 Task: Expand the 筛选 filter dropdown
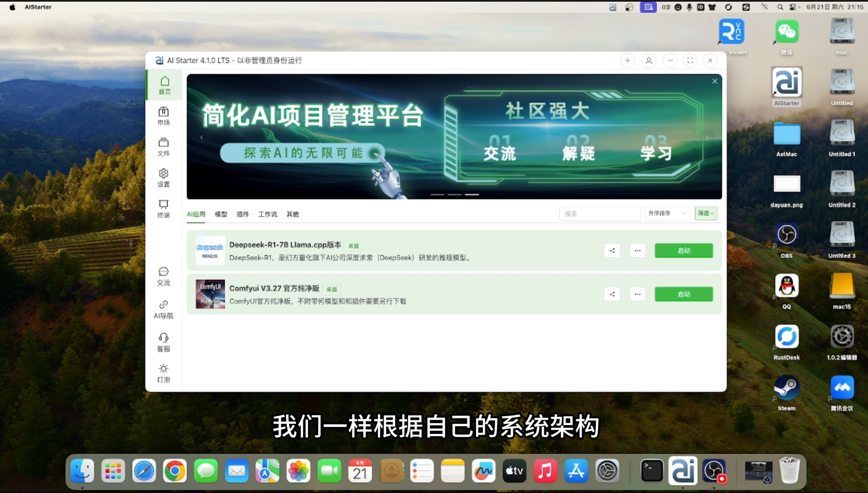706,214
